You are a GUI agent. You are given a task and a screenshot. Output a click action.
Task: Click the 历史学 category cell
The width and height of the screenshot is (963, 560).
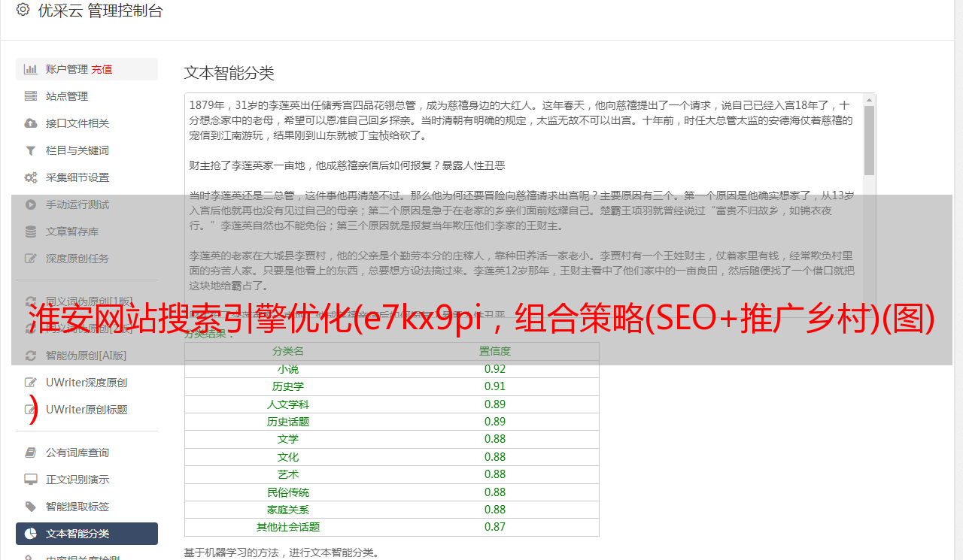pos(288,386)
